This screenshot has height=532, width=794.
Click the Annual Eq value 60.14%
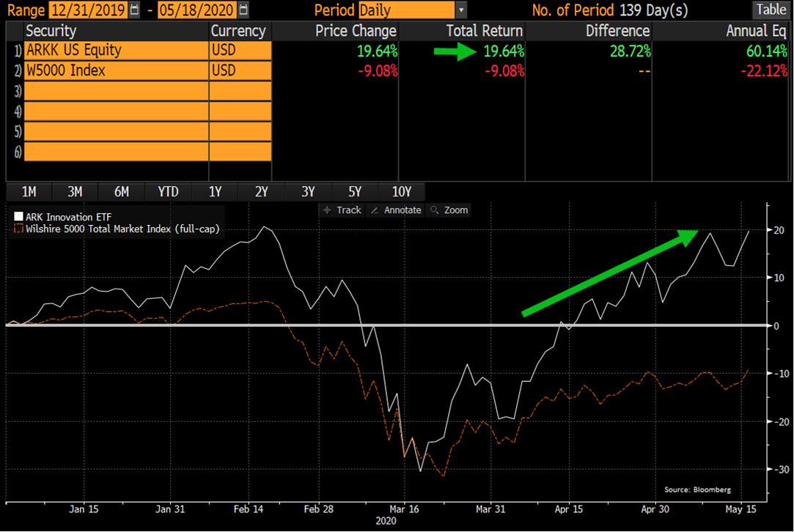coord(766,51)
